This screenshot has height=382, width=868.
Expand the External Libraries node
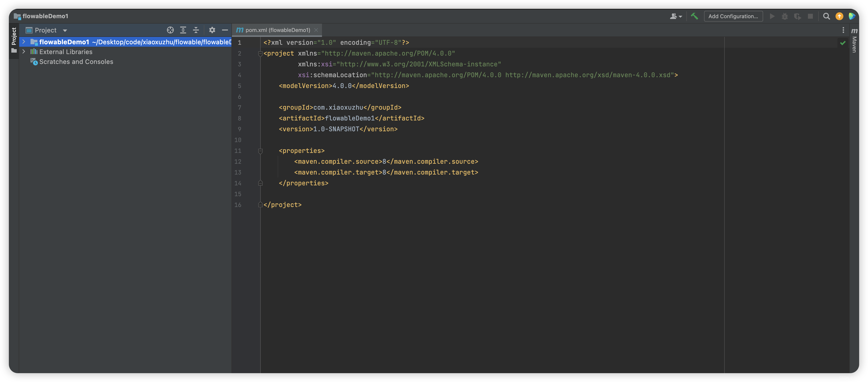(24, 51)
